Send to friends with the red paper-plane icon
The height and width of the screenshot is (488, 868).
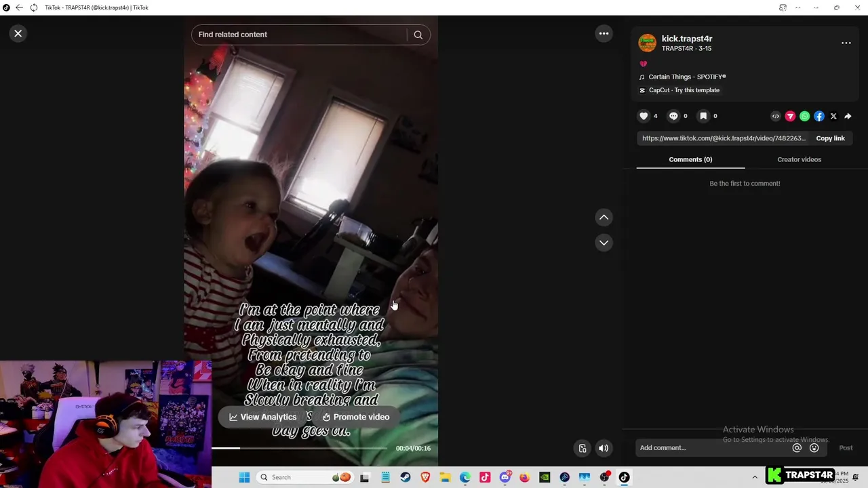(x=790, y=116)
